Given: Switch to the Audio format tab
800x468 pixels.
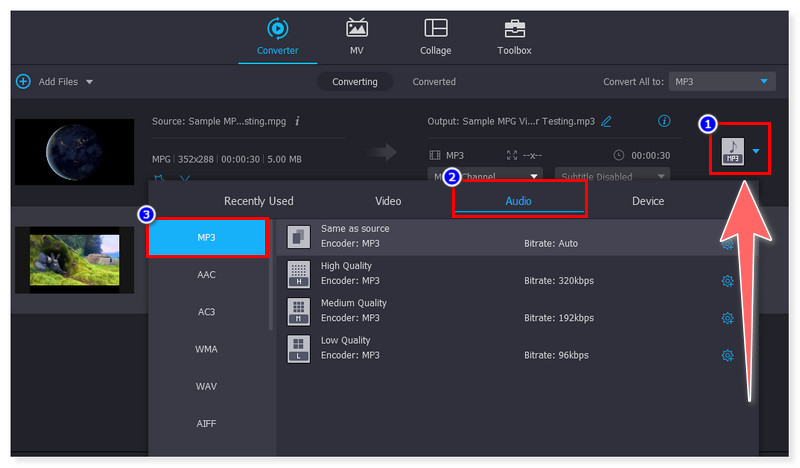Looking at the screenshot, I should click(518, 201).
